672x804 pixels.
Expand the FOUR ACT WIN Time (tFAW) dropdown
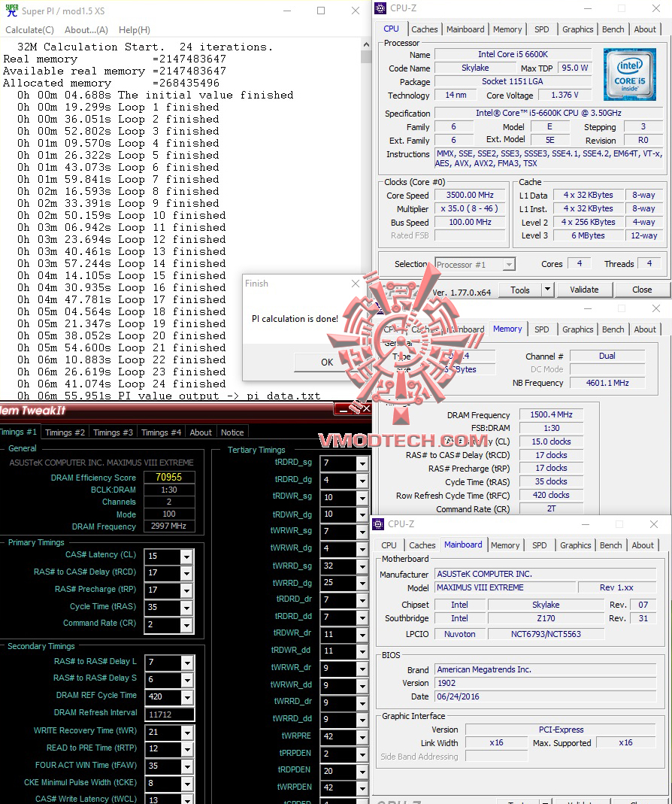[187, 766]
